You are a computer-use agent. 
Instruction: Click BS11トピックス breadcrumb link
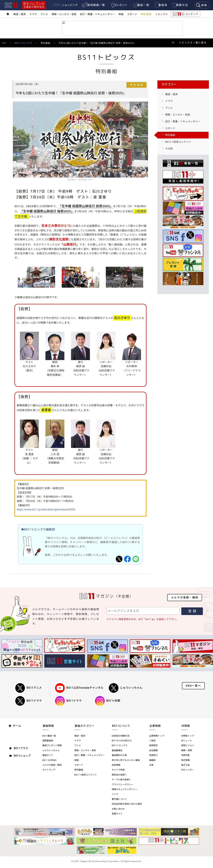[x=23, y=43]
